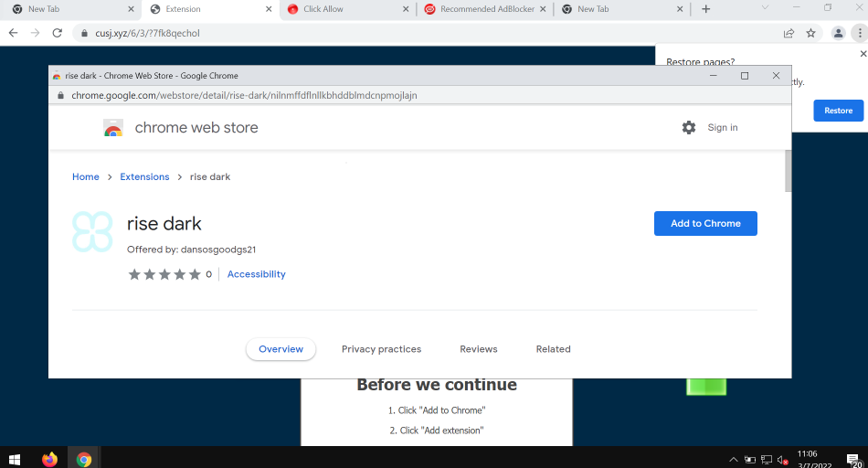Open the Windows Start menu

(x=15, y=459)
